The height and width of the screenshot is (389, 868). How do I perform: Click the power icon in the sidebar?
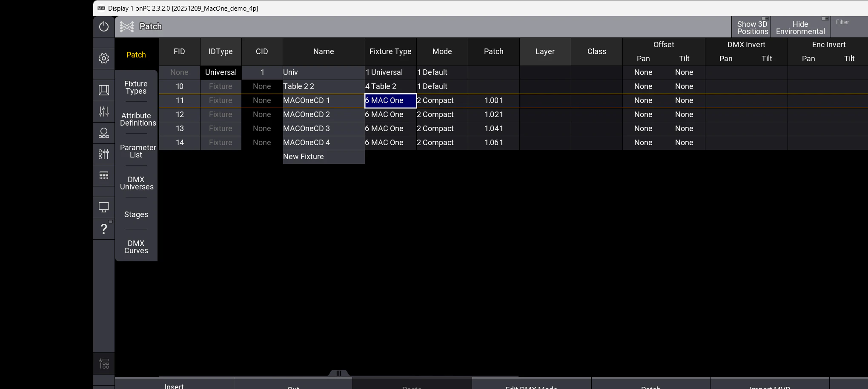click(104, 26)
